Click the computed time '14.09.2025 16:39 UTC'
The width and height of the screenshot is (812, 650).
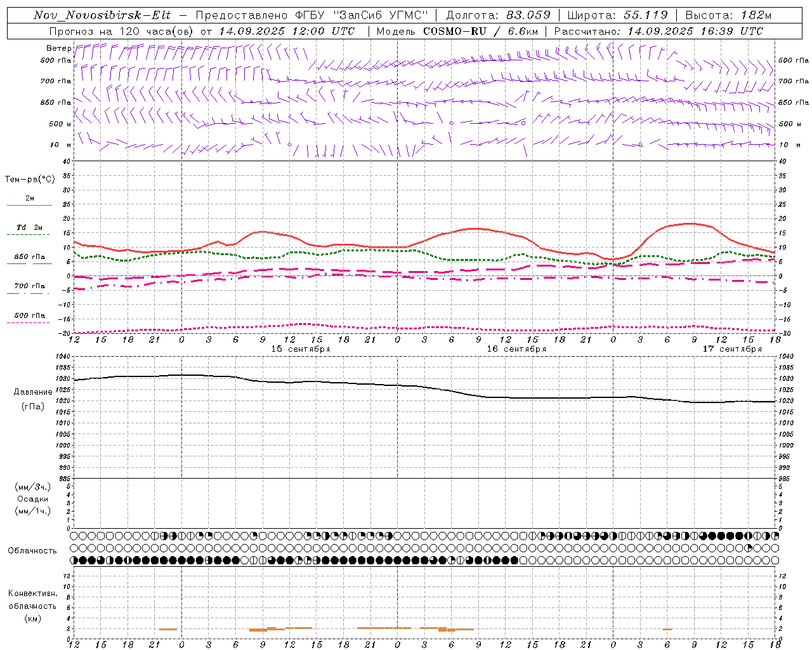coord(695,31)
